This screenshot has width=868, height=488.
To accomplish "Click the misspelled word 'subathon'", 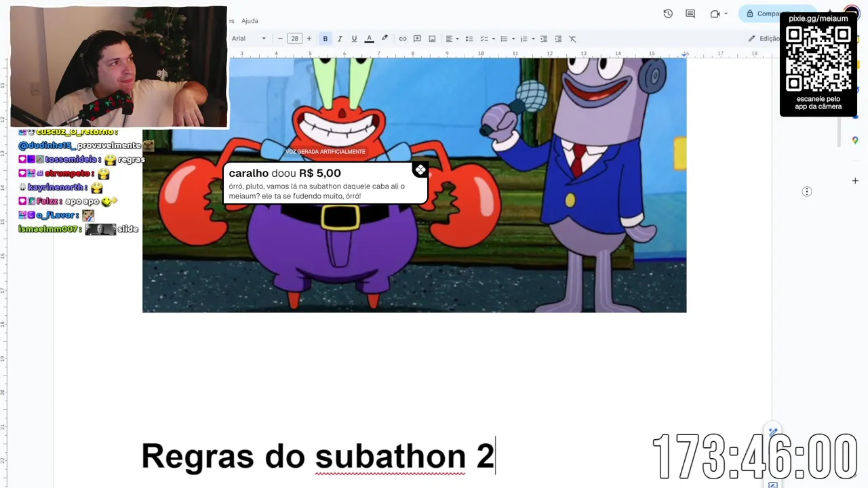I will (x=390, y=455).
